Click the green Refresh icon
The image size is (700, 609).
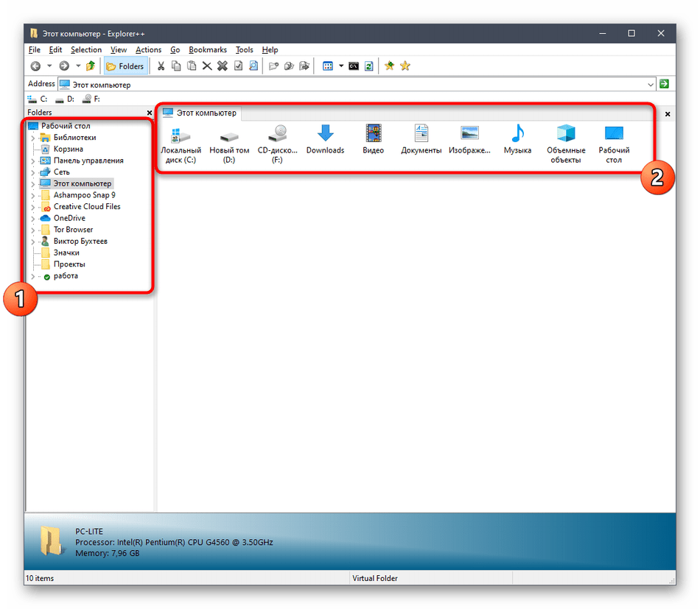coord(368,66)
